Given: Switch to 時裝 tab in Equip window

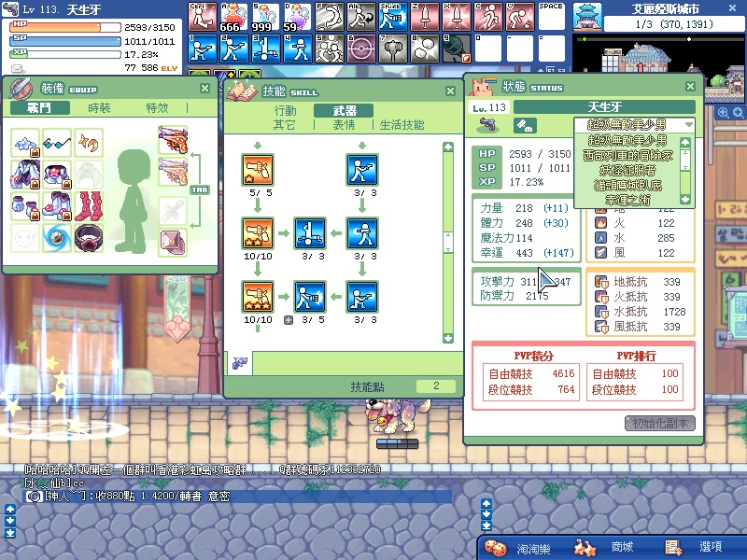Looking at the screenshot, I should pos(99,108).
